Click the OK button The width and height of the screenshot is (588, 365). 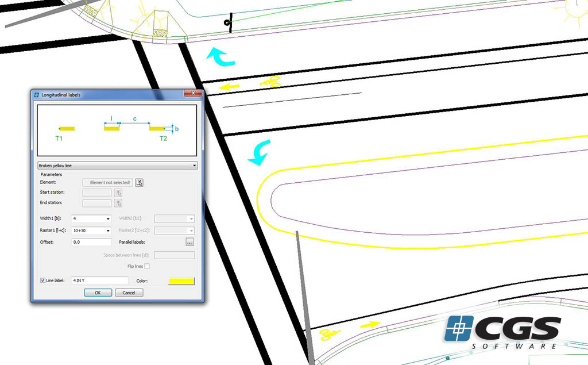(x=98, y=293)
